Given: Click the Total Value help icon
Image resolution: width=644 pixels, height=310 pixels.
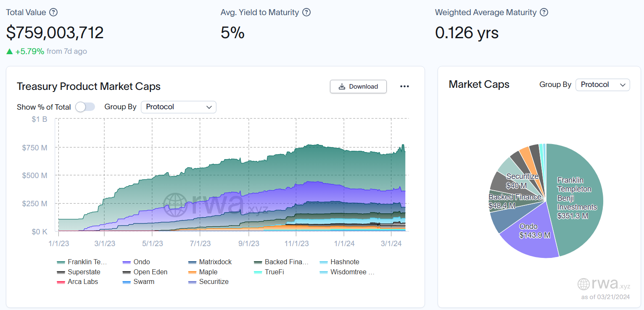Looking at the screenshot, I should (53, 12).
